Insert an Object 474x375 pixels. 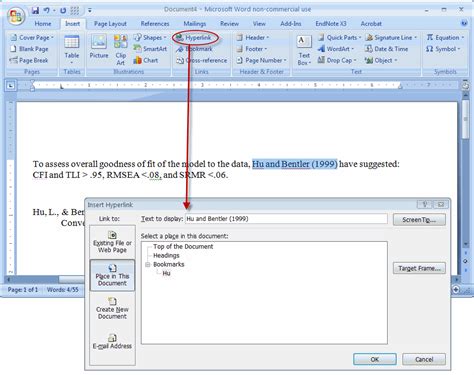click(x=381, y=60)
